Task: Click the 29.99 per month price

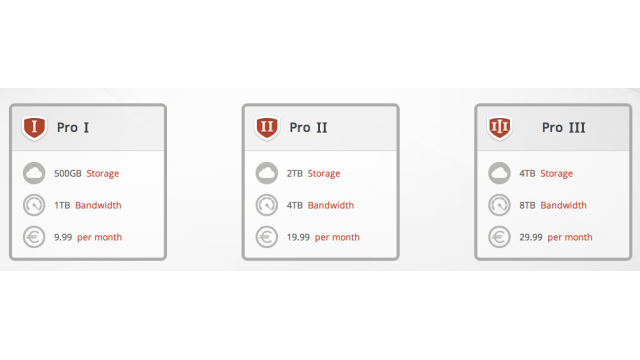Action: click(x=556, y=237)
